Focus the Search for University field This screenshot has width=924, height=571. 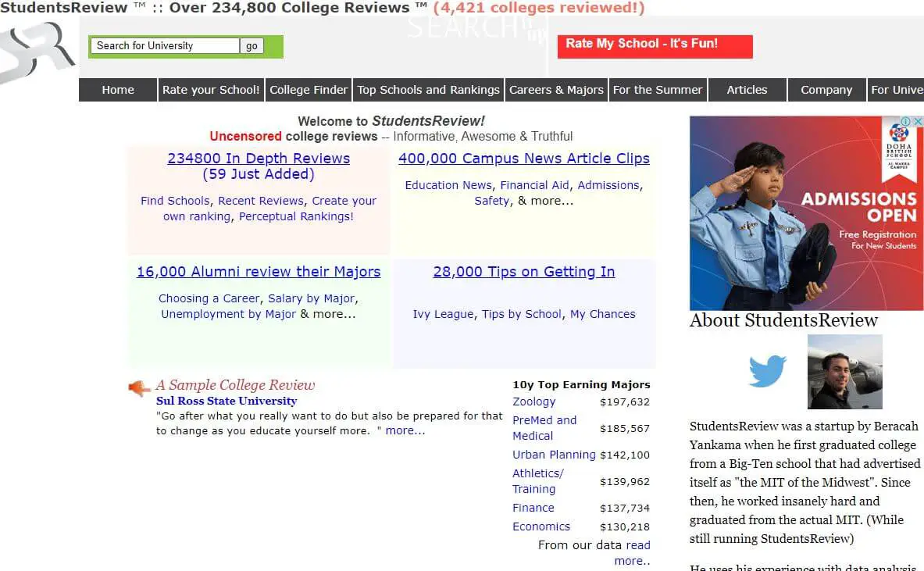point(165,46)
